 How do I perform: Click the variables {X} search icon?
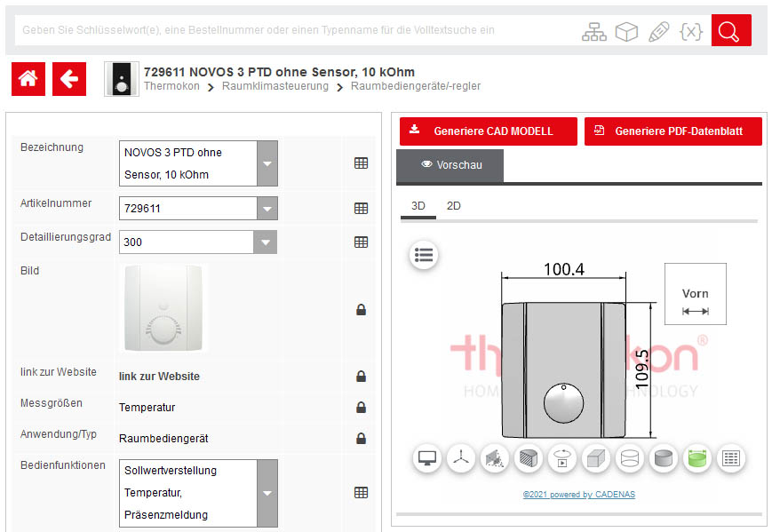click(691, 30)
